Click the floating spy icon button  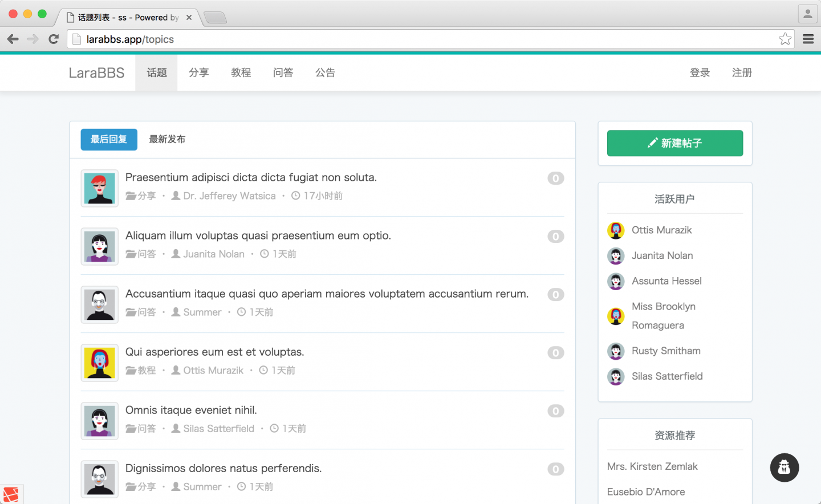pyautogui.click(x=784, y=468)
